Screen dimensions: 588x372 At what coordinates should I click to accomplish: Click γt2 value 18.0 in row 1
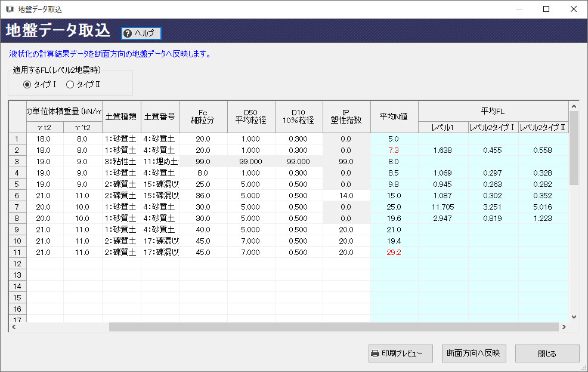[x=45, y=139]
